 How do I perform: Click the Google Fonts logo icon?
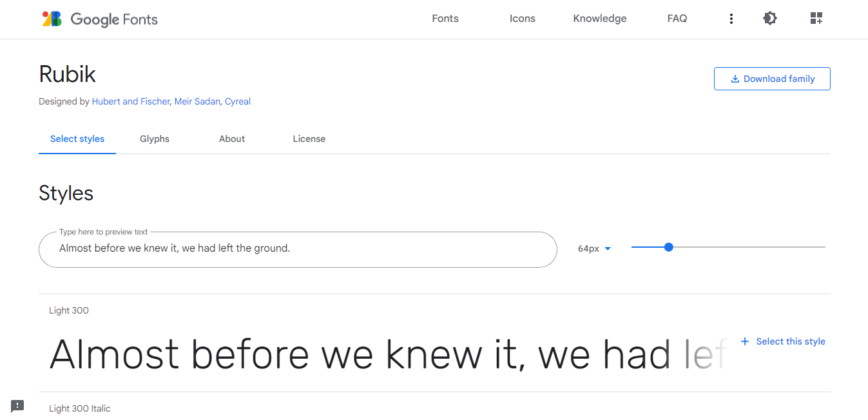[x=52, y=19]
